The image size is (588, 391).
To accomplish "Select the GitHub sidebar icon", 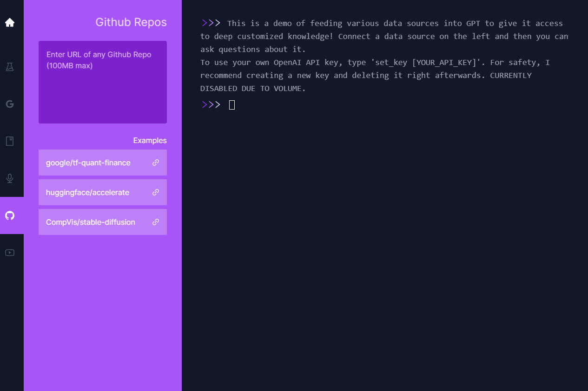I will click(x=10, y=215).
